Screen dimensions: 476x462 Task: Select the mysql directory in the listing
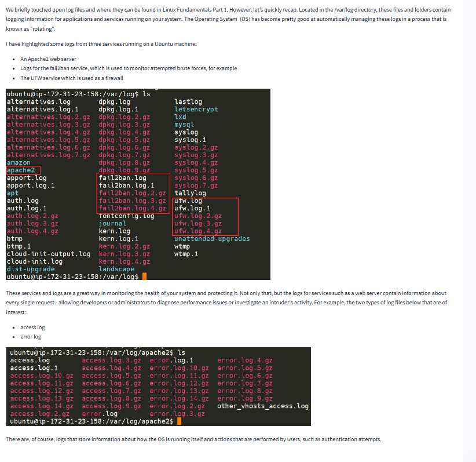click(184, 124)
